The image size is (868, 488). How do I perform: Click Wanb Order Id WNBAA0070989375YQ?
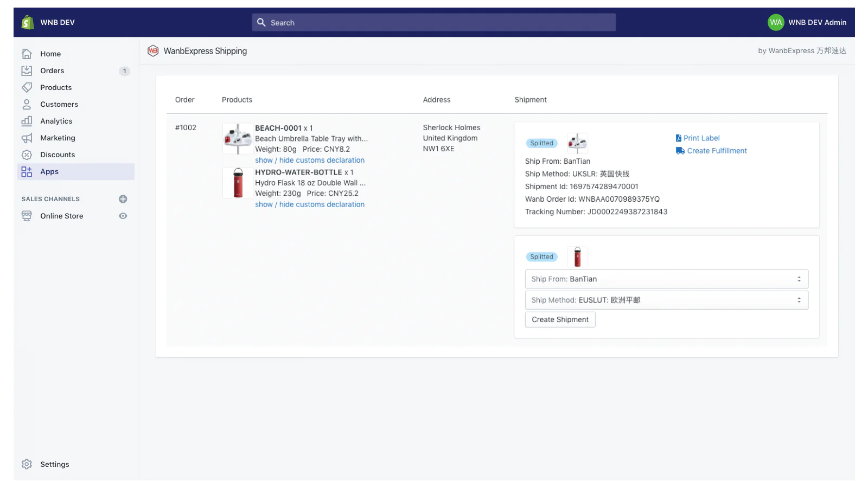(x=619, y=199)
